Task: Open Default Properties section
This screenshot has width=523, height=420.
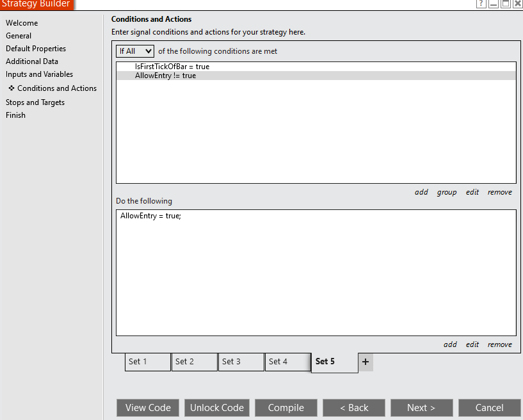Action: 36,49
